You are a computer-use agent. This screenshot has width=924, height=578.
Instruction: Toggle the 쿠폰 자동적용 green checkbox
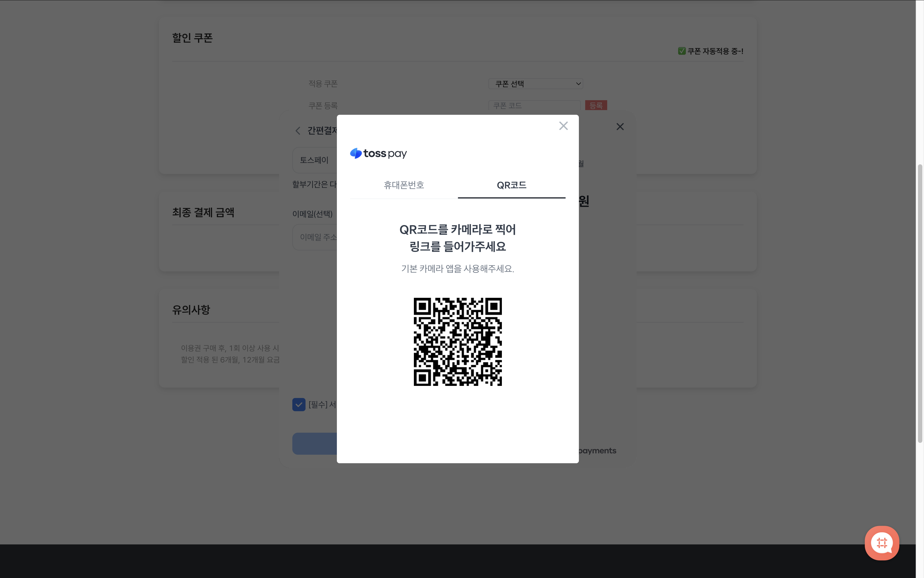[x=681, y=51]
